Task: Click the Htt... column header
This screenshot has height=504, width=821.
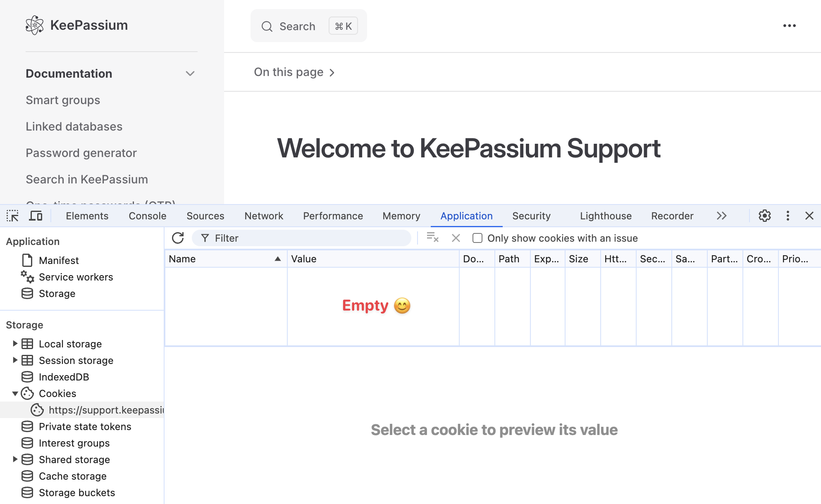Action: pyautogui.click(x=618, y=259)
